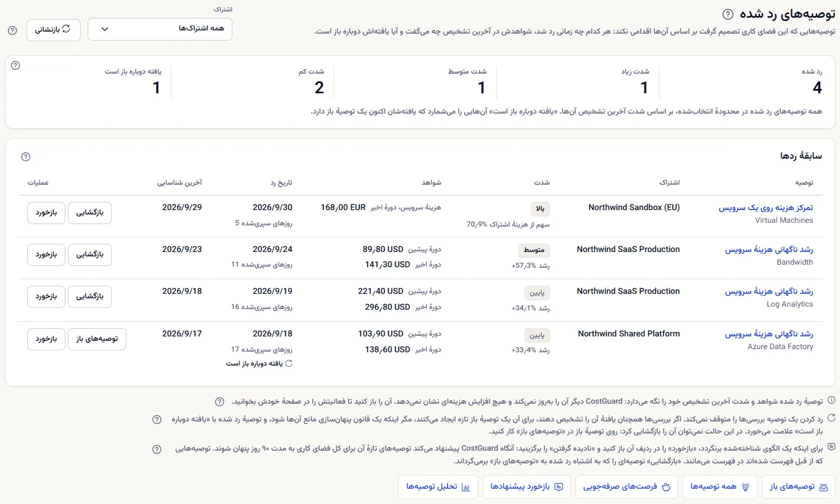Click رد شده count 4 in summary
840x504 pixels.
[x=817, y=88]
